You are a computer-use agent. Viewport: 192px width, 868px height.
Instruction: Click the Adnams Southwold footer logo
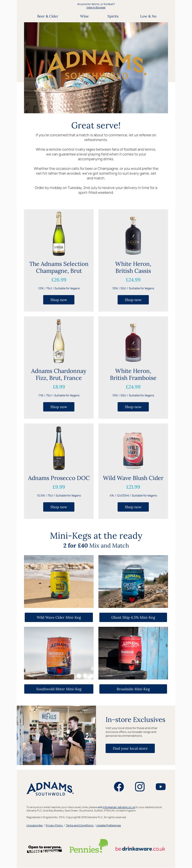50,789
